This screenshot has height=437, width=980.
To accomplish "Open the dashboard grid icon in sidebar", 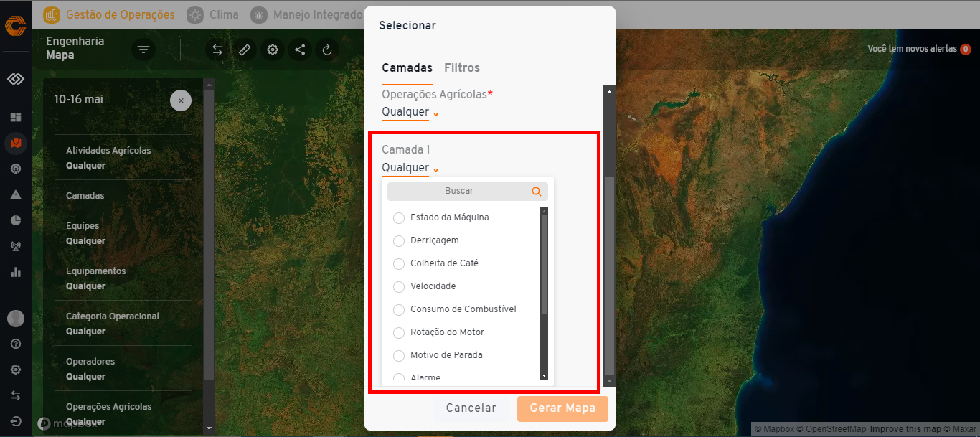I will [x=16, y=117].
